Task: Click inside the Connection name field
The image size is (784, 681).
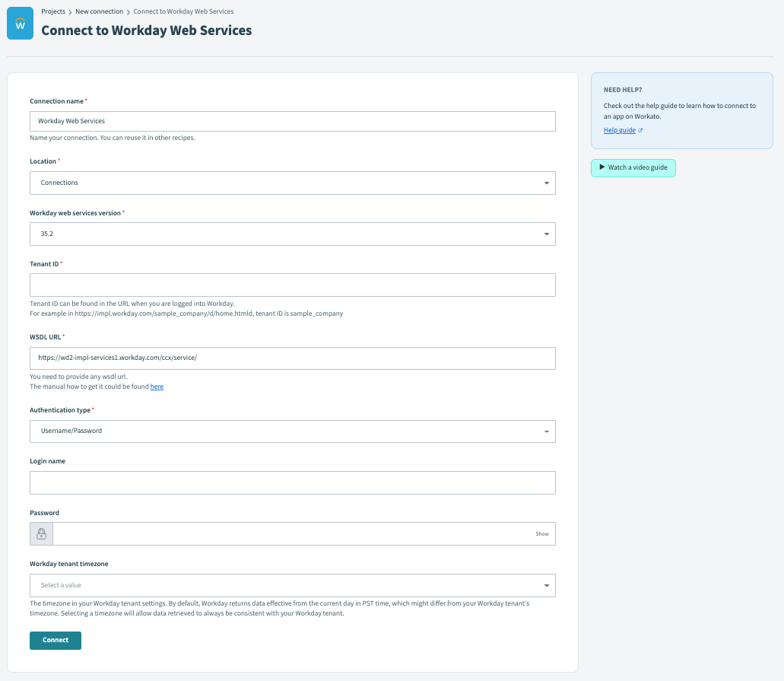Action: tap(292, 121)
